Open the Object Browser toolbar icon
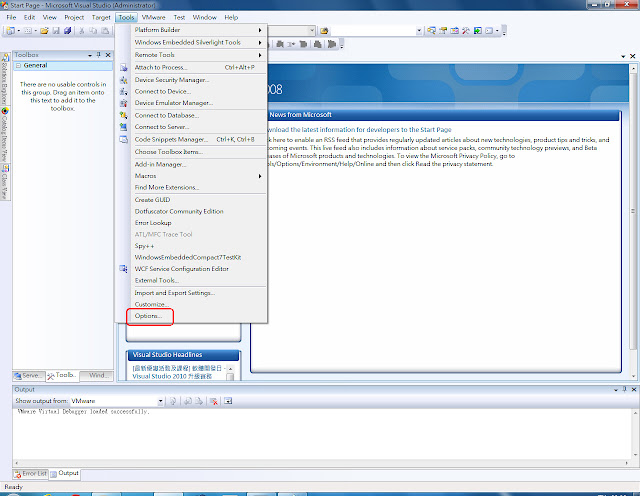This screenshot has height=496, width=640. (x=454, y=31)
